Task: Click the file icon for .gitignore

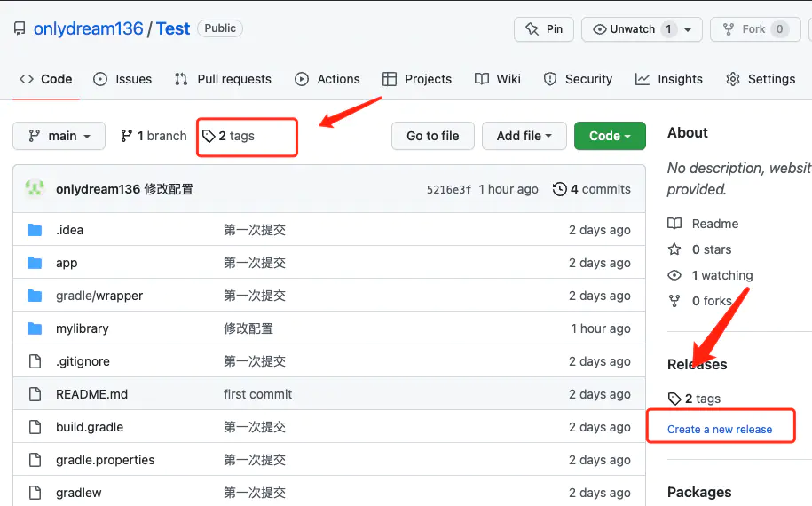Action: coord(35,361)
